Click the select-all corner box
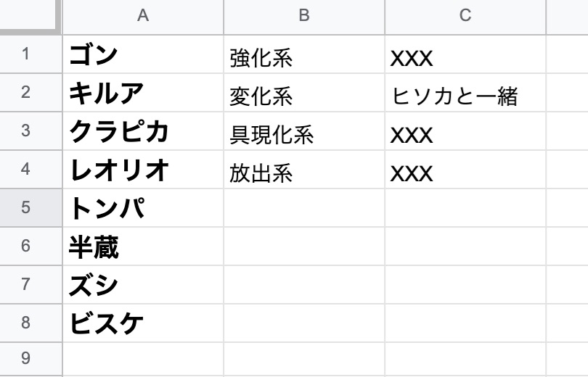 (30, 17)
